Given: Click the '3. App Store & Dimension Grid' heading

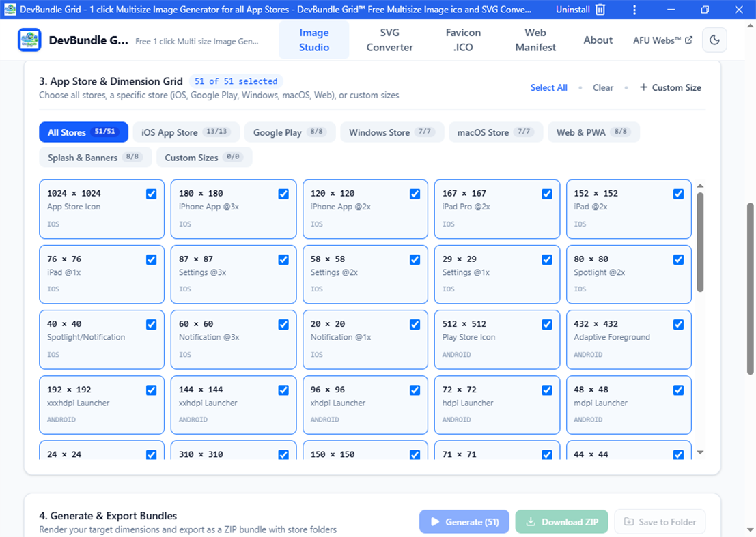Looking at the screenshot, I should [111, 81].
